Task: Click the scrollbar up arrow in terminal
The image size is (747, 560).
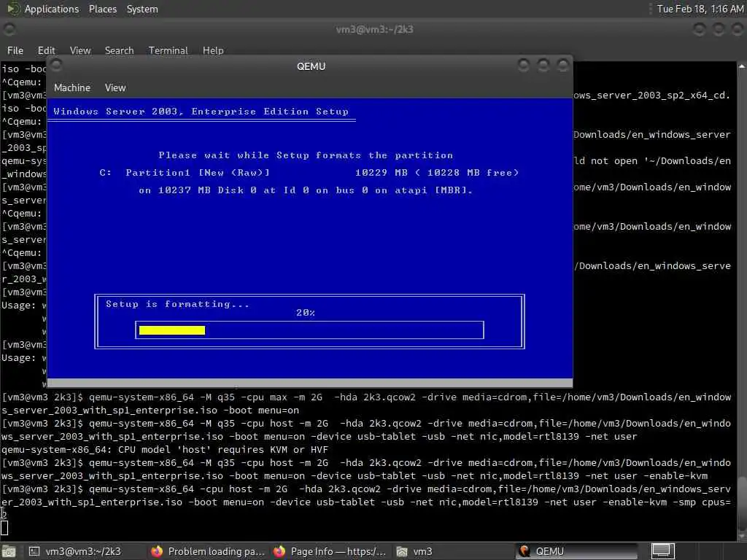Action: click(742, 66)
